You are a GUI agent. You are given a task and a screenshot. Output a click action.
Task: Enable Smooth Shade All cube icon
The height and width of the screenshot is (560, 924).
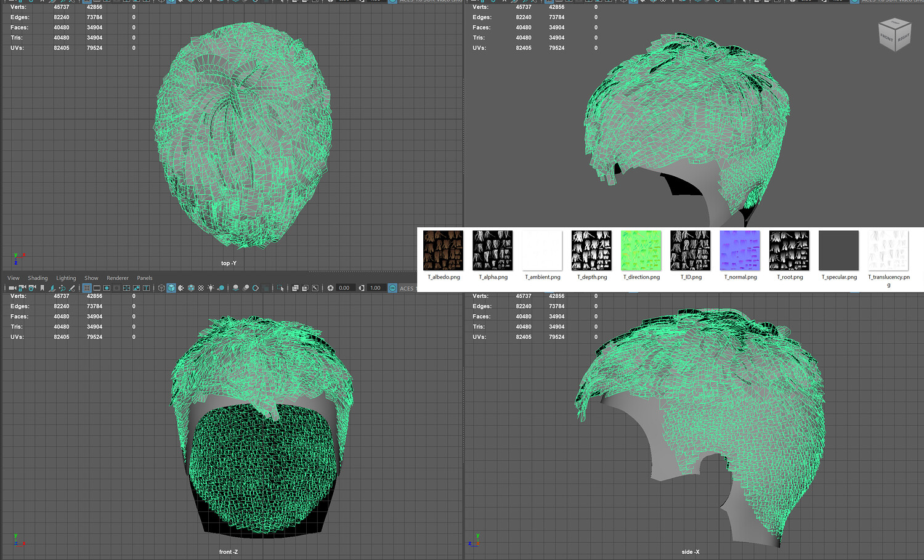point(171,288)
